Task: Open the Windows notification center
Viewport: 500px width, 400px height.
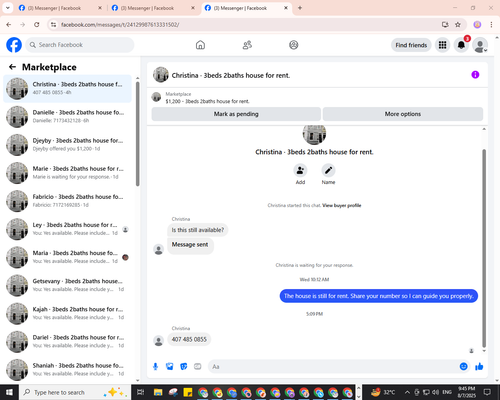Action: [x=487, y=392]
